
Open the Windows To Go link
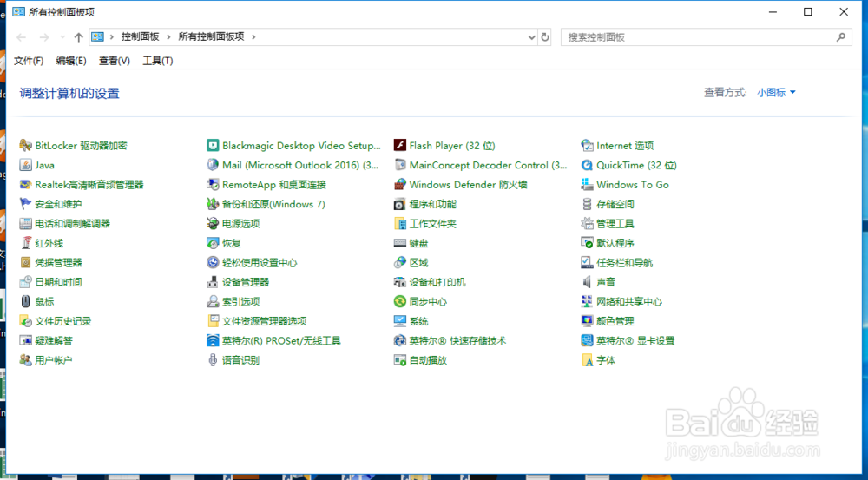click(x=633, y=184)
